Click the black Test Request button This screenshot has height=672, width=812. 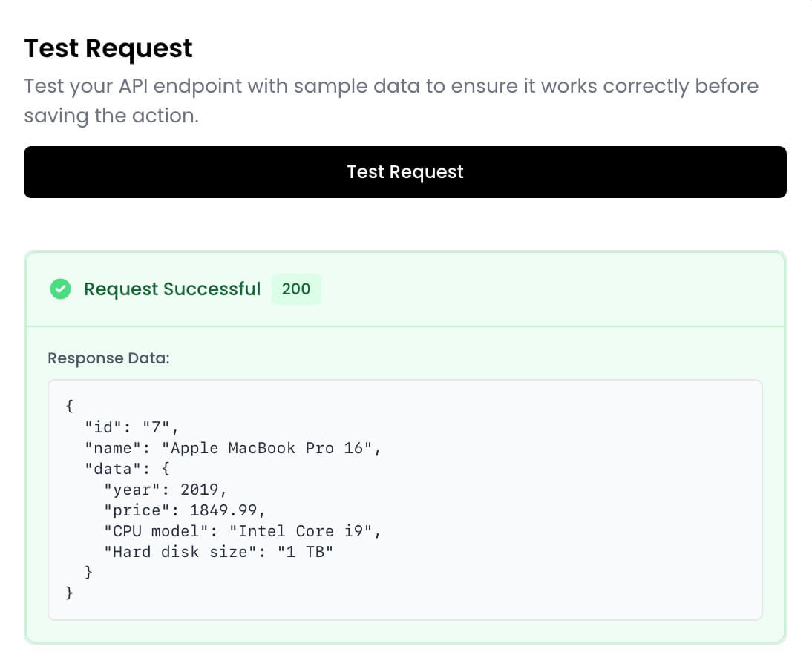(405, 172)
